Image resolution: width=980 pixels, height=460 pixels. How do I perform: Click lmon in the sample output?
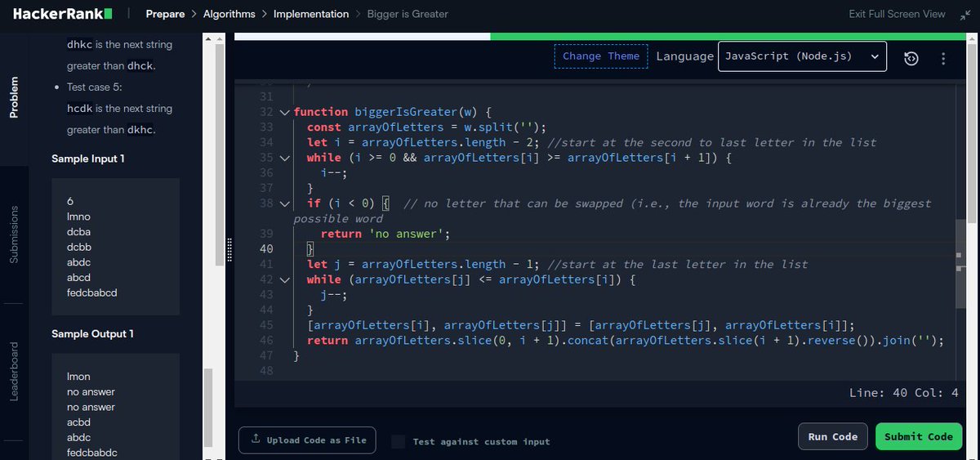(78, 377)
